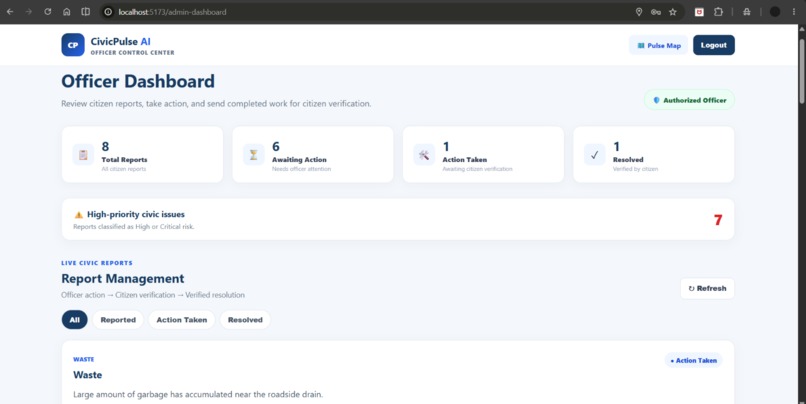Bookmark this page with the star icon
This screenshot has width=806, height=404.
point(673,12)
